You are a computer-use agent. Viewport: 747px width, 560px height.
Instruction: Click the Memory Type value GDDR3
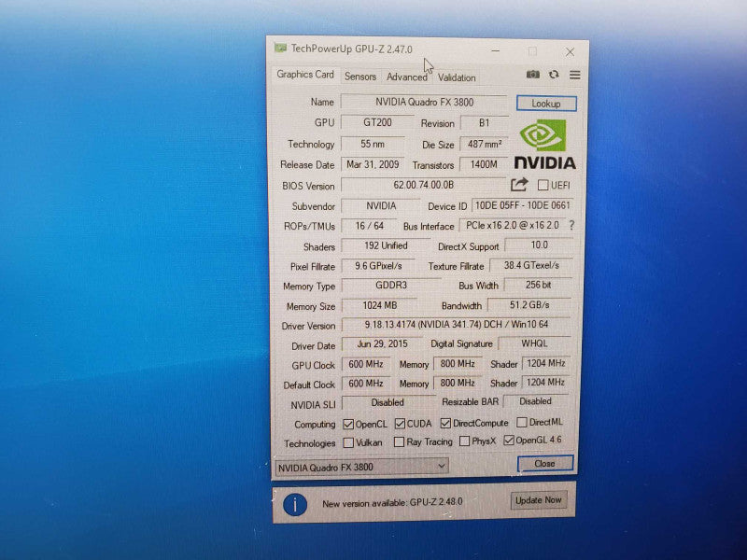point(391,286)
